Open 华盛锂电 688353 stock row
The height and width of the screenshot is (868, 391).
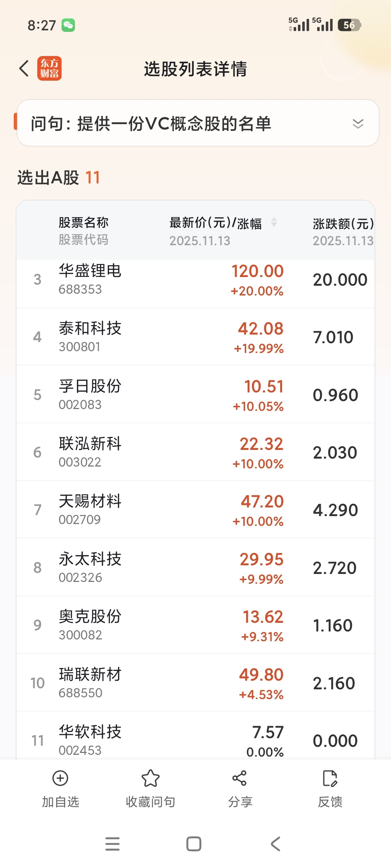pos(195,280)
